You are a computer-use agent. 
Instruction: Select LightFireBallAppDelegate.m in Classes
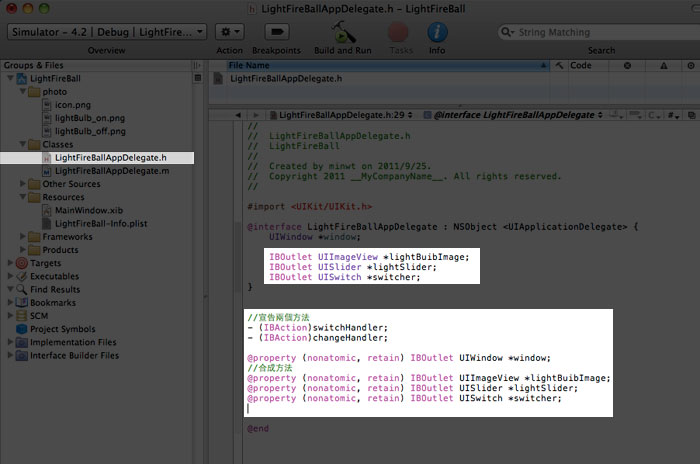pos(112,171)
